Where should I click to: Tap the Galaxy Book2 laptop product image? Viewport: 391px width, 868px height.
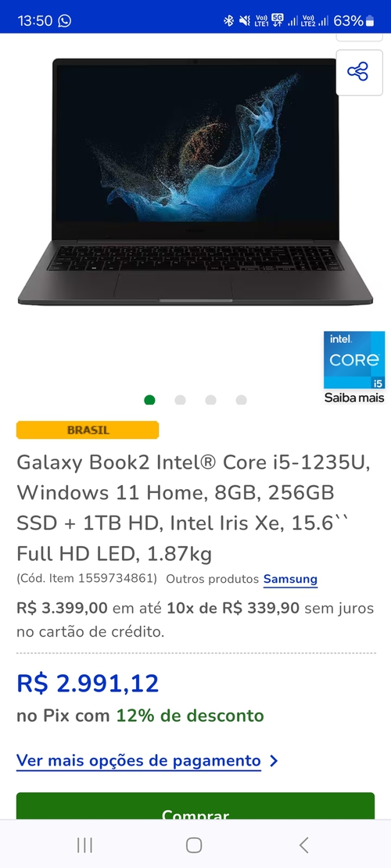[x=195, y=181]
